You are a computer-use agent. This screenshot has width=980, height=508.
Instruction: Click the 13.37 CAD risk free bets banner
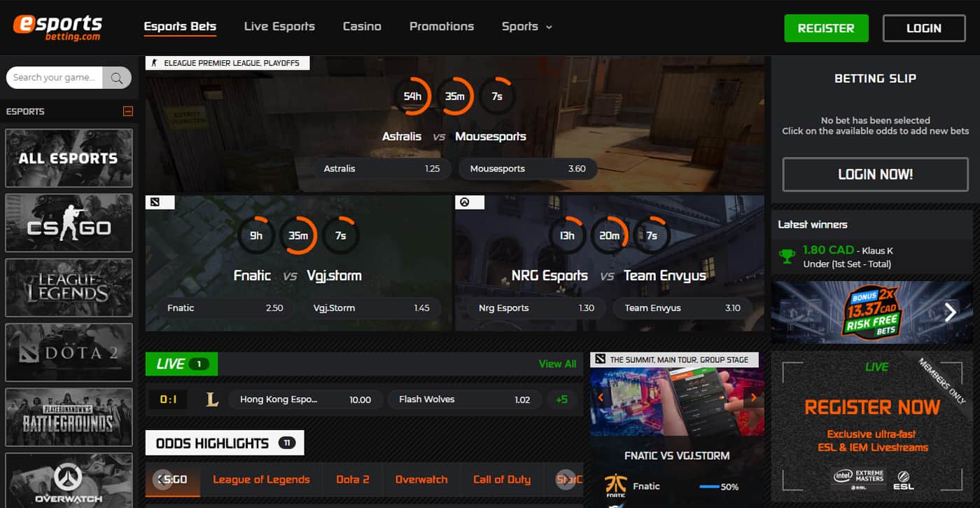(x=872, y=312)
